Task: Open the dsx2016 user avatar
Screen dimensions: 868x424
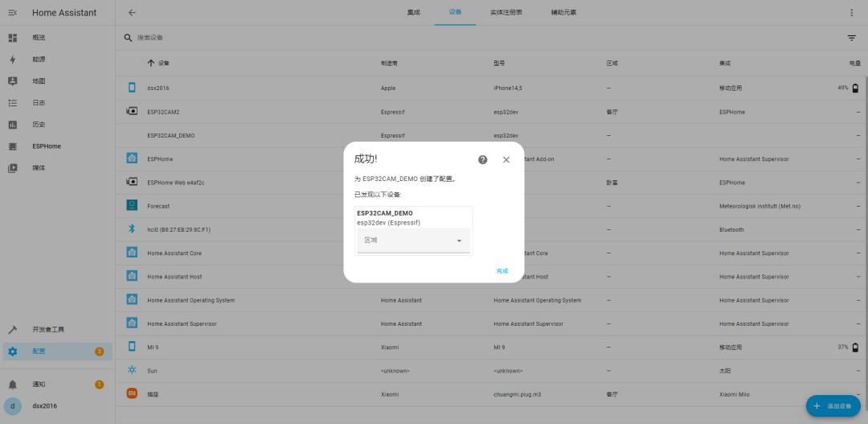Action: (12, 406)
